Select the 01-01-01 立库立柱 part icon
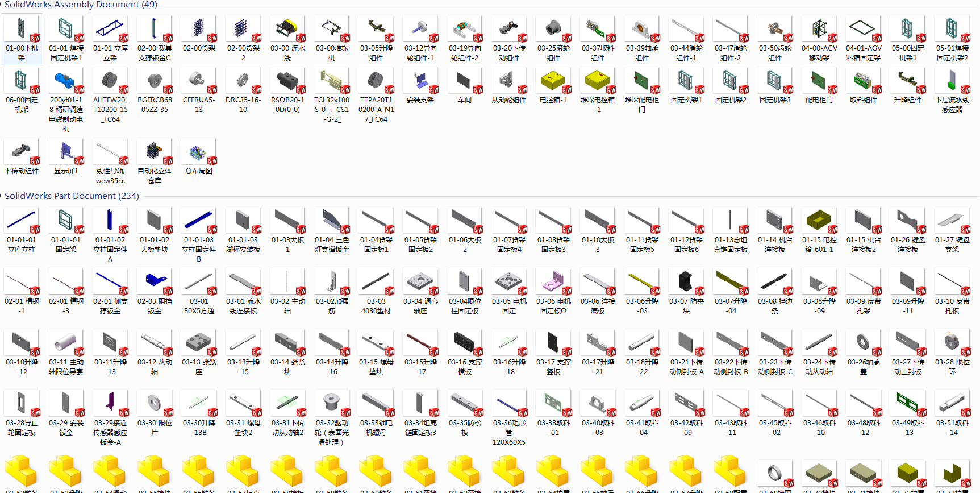This screenshot has height=493, width=980. click(x=22, y=220)
